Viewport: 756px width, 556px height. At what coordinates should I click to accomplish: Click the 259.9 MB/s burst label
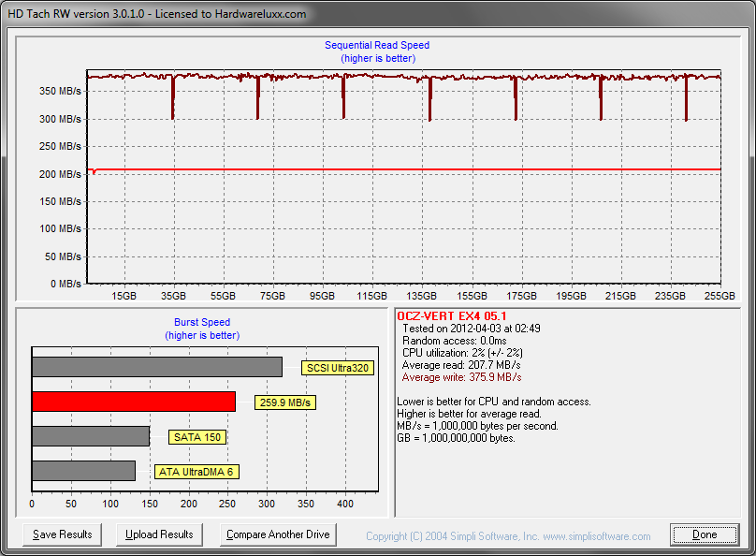point(285,402)
